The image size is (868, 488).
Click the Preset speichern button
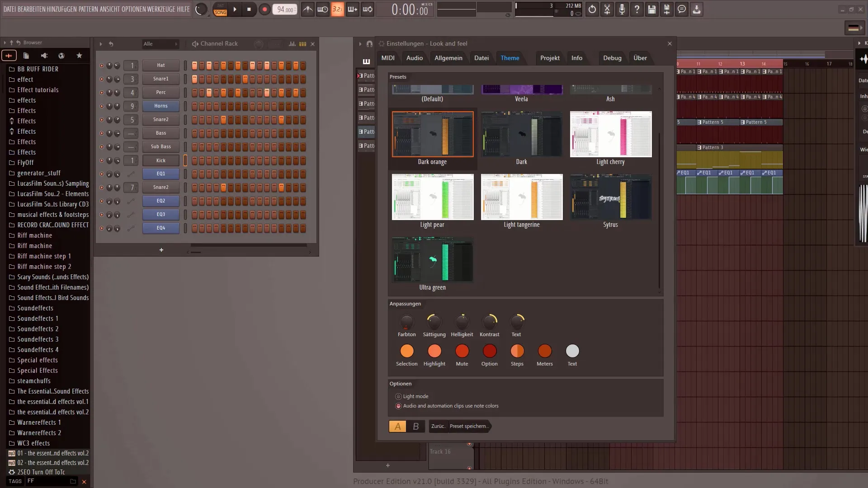point(468,426)
